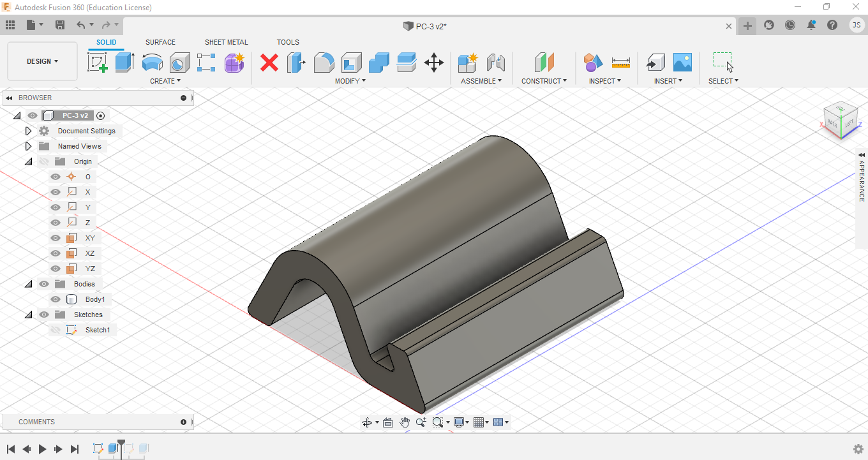The height and width of the screenshot is (460, 868).
Task: Switch to the SHEET METAL tab
Action: point(226,42)
